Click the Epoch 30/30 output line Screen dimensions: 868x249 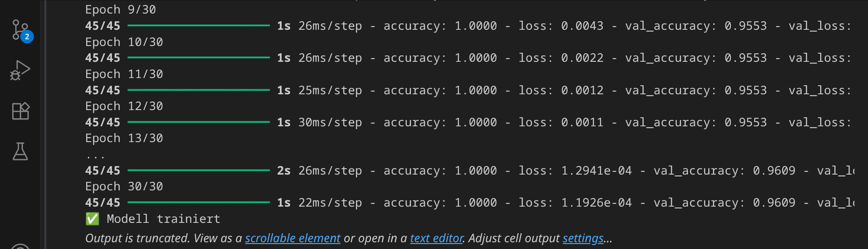click(124, 187)
